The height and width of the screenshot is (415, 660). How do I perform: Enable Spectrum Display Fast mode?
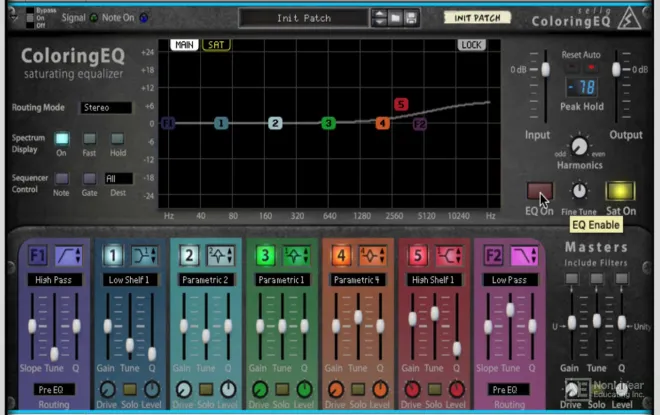click(x=89, y=138)
